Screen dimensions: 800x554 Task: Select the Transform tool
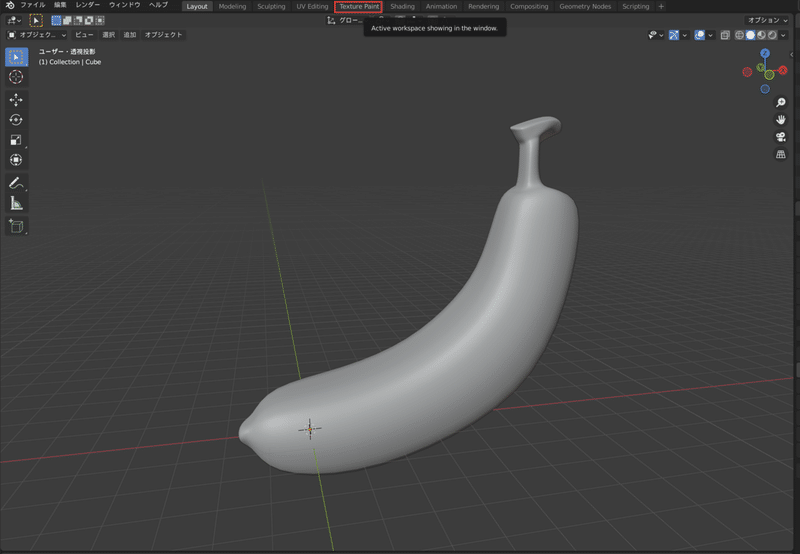tap(16, 160)
